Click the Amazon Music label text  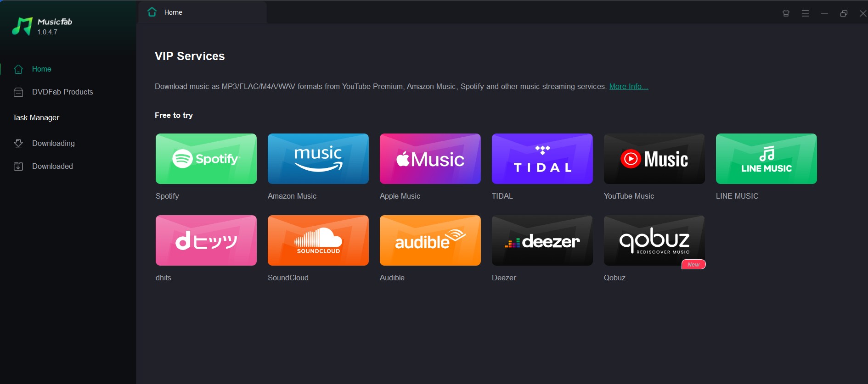tap(292, 196)
